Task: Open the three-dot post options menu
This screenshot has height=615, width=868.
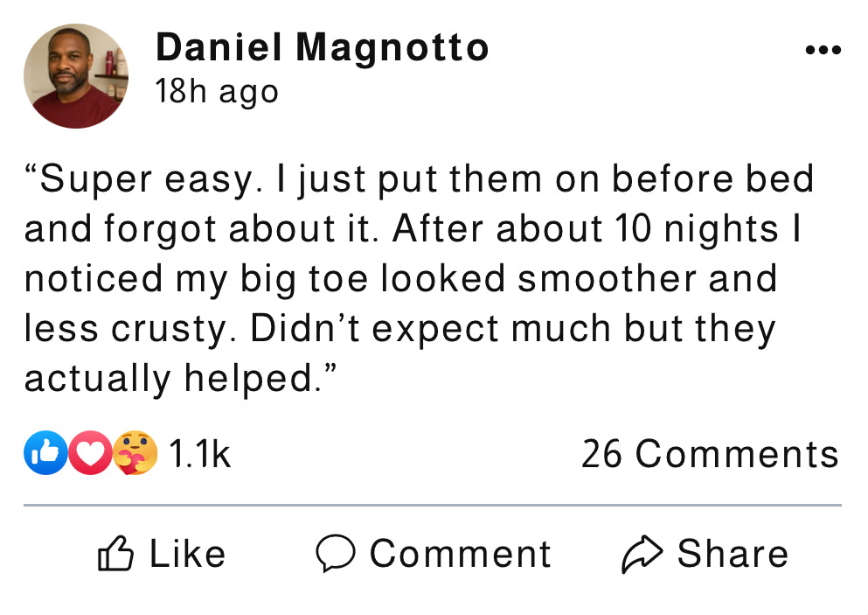Action: point(823,51)
